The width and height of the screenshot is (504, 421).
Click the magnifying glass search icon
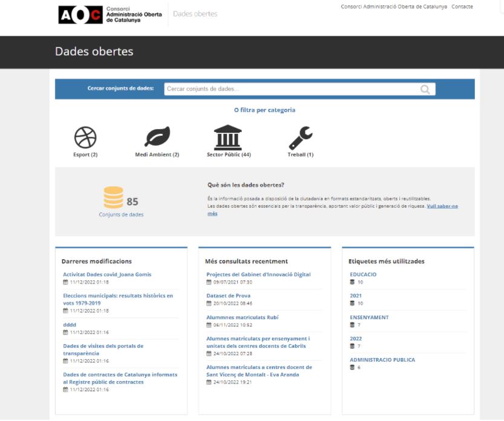click(425, 89)
